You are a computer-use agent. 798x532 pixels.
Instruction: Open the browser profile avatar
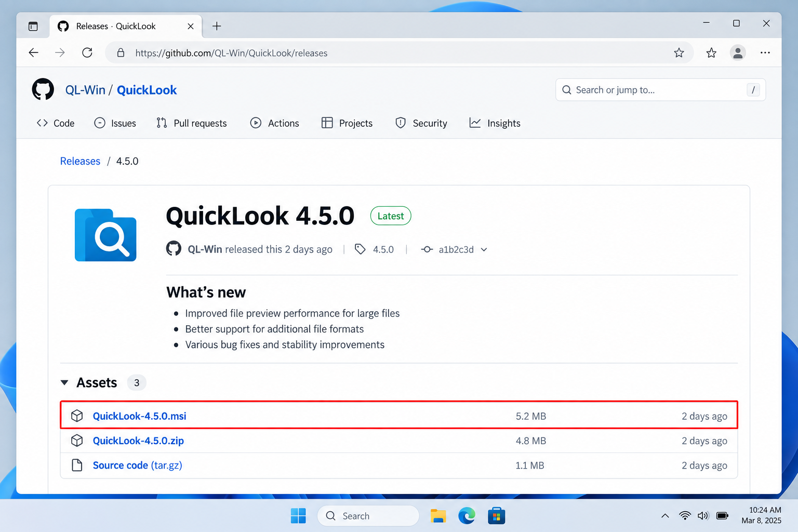(738, 52)
